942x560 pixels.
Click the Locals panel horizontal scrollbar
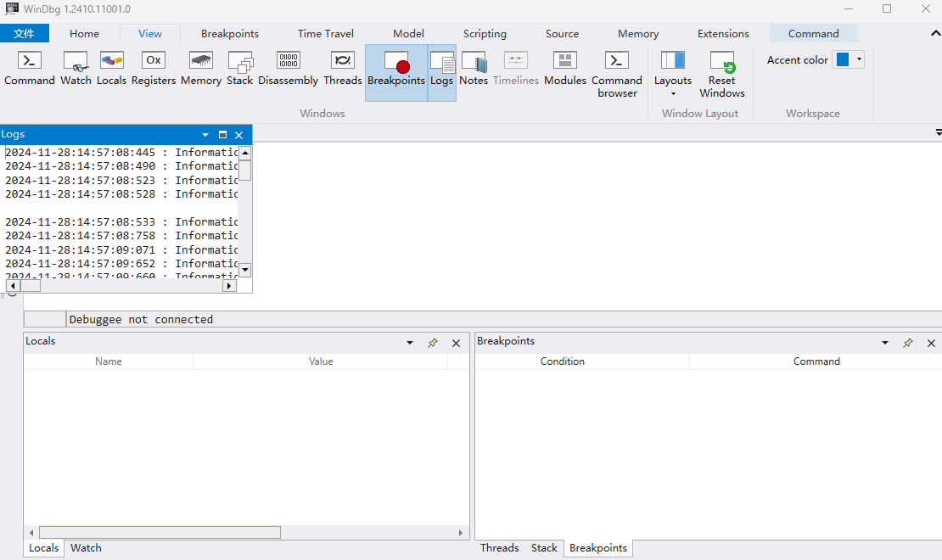(160, 533)
